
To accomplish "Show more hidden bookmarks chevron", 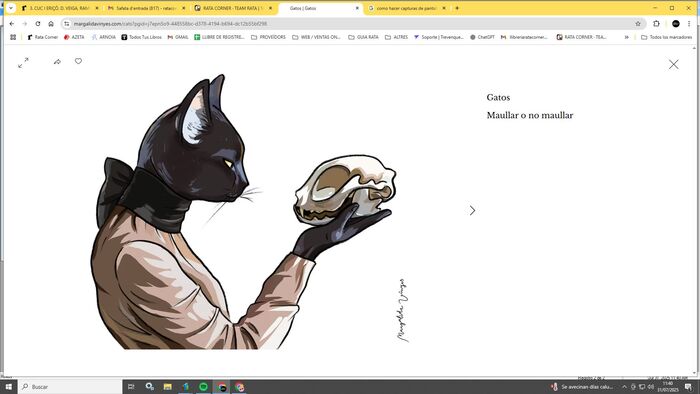I will pyautogui.click(x=627, y=37).
